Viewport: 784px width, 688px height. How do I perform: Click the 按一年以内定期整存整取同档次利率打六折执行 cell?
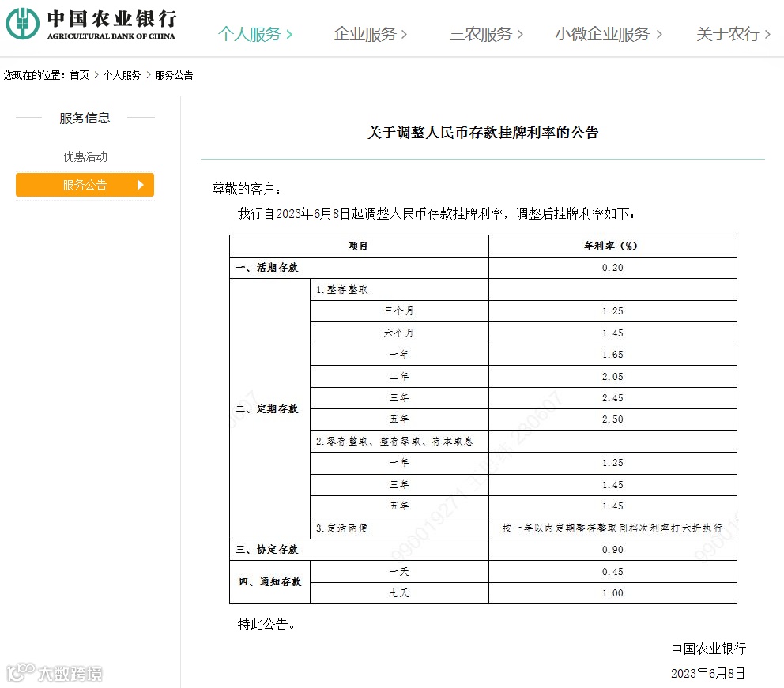pos(612,528)
